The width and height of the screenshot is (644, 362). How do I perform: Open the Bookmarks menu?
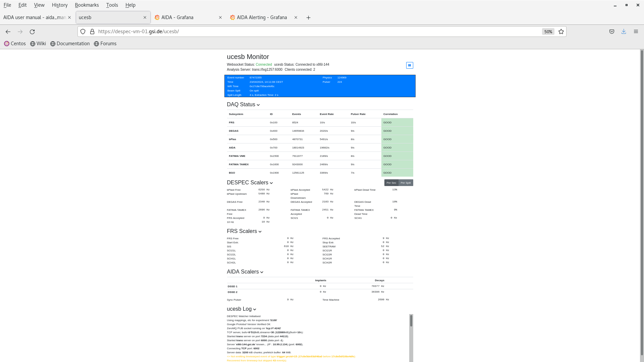87,5
